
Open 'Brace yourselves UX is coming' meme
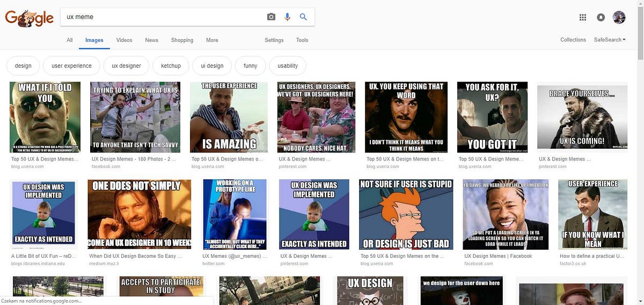582,117
